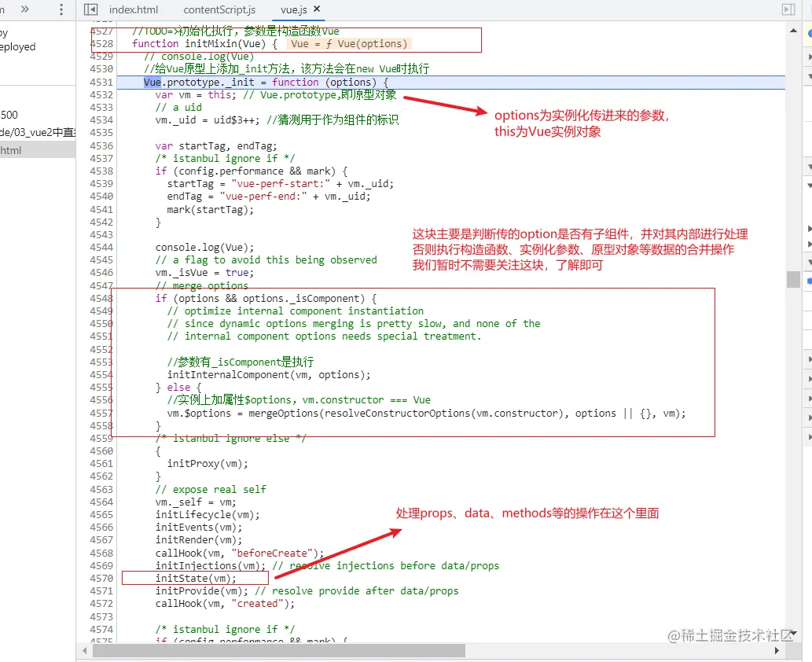Click the horizontal scrollbar thumb
The image size is (812, 662).
click(x=278, y=650)
